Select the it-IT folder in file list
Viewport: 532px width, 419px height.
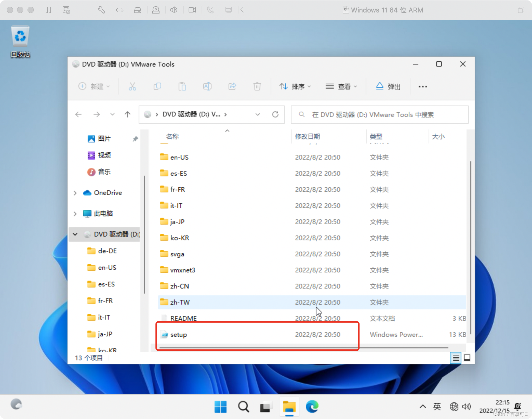[312, 206]
